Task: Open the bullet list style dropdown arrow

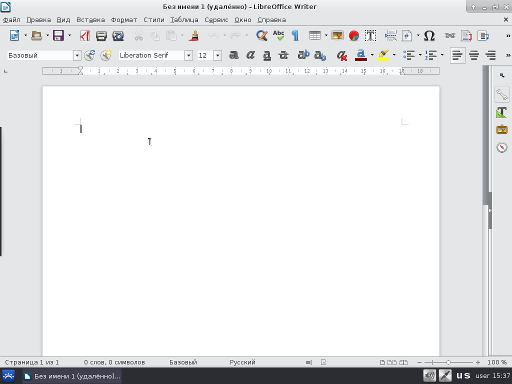Action: (420, 55)
